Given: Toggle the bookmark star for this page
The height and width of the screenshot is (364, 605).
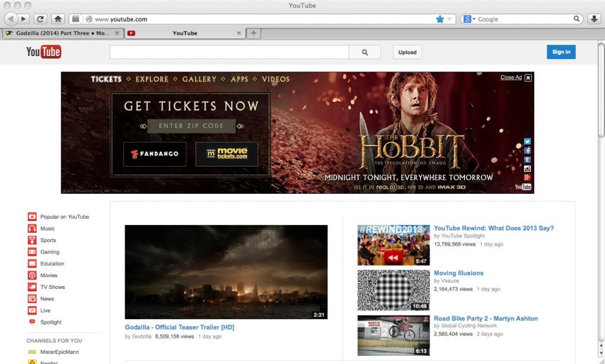Looking at the screenshot, I should coord(440,19).
